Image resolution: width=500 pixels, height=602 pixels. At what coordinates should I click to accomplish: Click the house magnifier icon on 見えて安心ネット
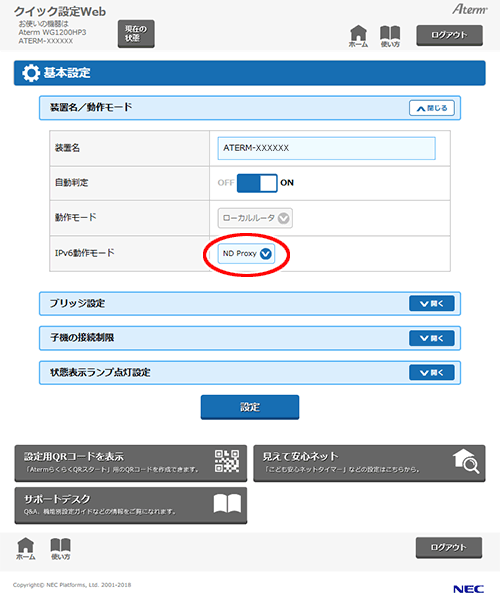pyautogui.click(x=466, y=461)
